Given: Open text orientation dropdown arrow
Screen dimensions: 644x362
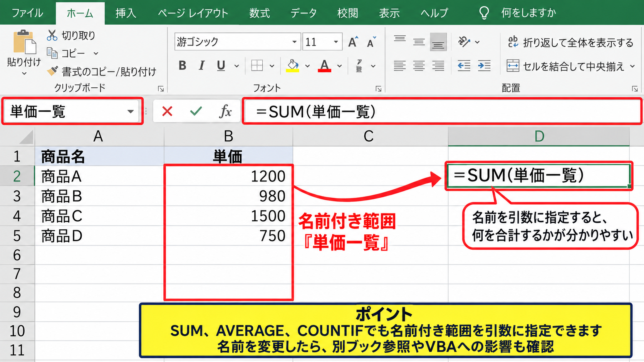Looking at the screenshot, I should (477, 42).
